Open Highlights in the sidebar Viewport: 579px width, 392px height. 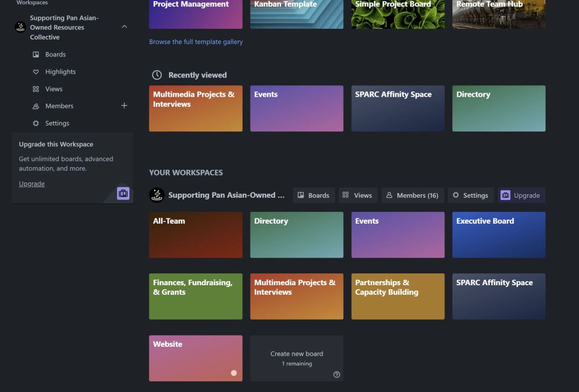[60, 72]
